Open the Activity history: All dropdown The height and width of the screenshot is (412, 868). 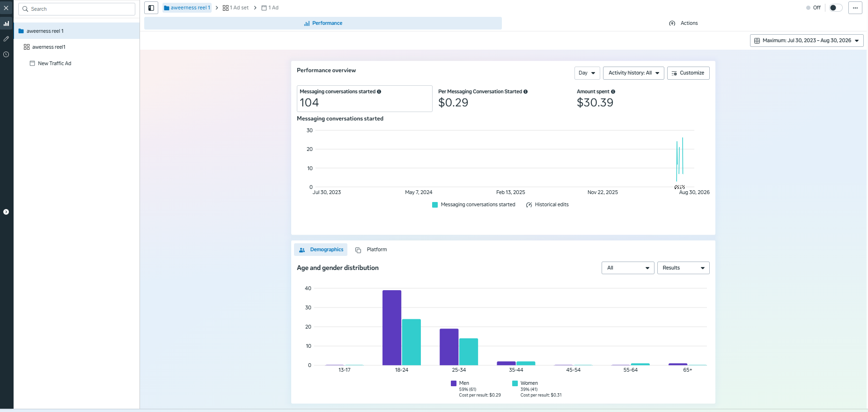click(633, 73)
